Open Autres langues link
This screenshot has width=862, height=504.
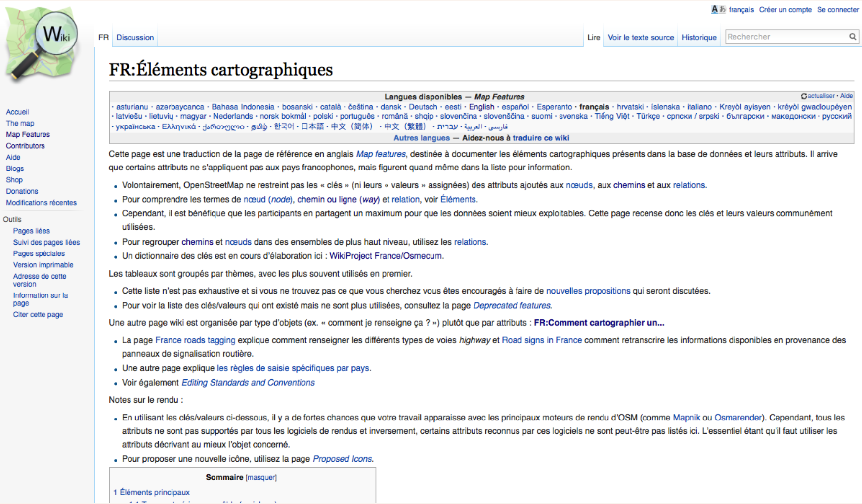point(421,138)
